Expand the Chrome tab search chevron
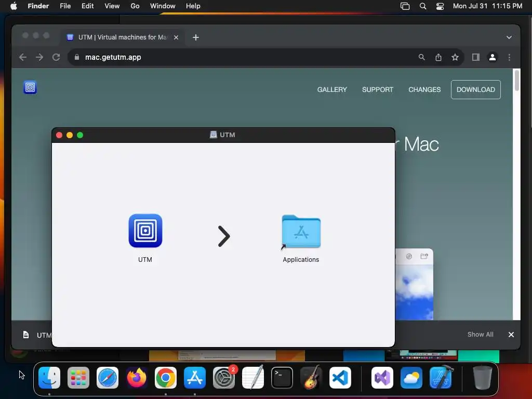The height and width of the screenshot is (399, 532). (x=509, y=37)
